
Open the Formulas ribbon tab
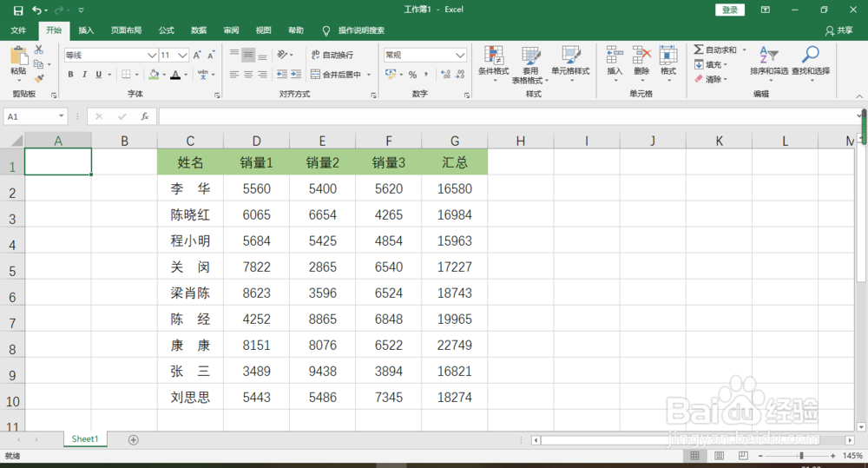[x=166, y=30]
